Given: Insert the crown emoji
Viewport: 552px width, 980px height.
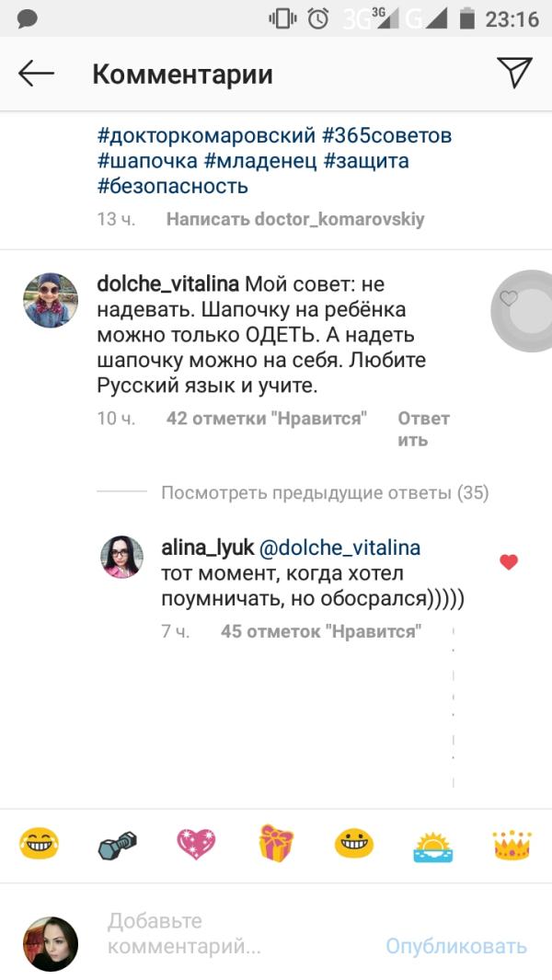Looking at the screenshot, I should pyautogui.click(x=512, y=845).
